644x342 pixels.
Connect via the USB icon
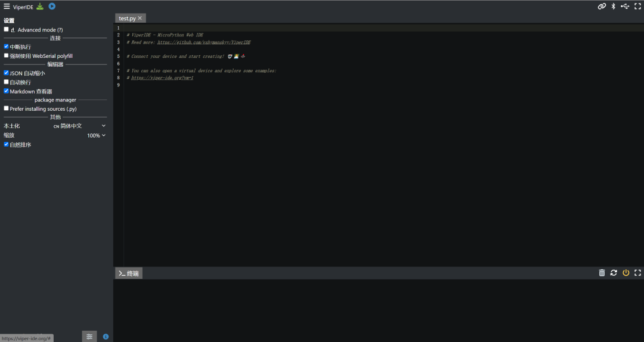point(625,7)
